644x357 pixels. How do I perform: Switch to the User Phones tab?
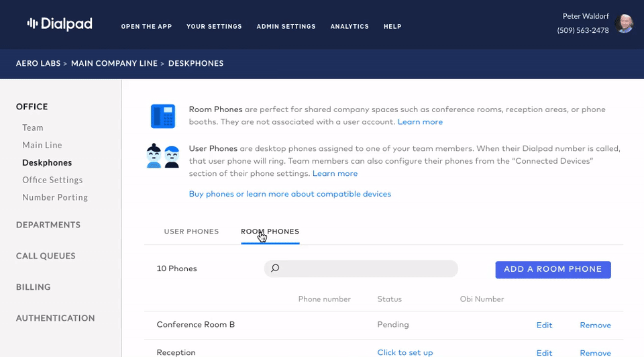tap(191, 232)
